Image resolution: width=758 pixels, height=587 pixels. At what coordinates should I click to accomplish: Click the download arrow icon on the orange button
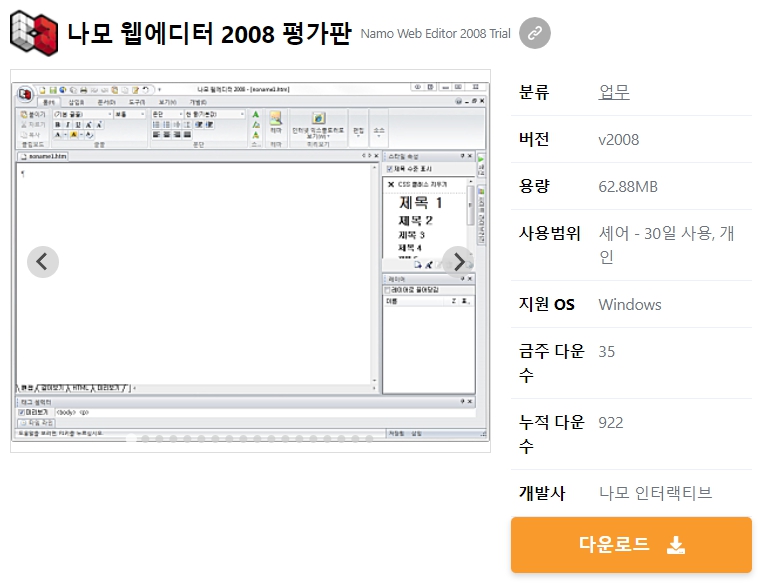point(676,545)
